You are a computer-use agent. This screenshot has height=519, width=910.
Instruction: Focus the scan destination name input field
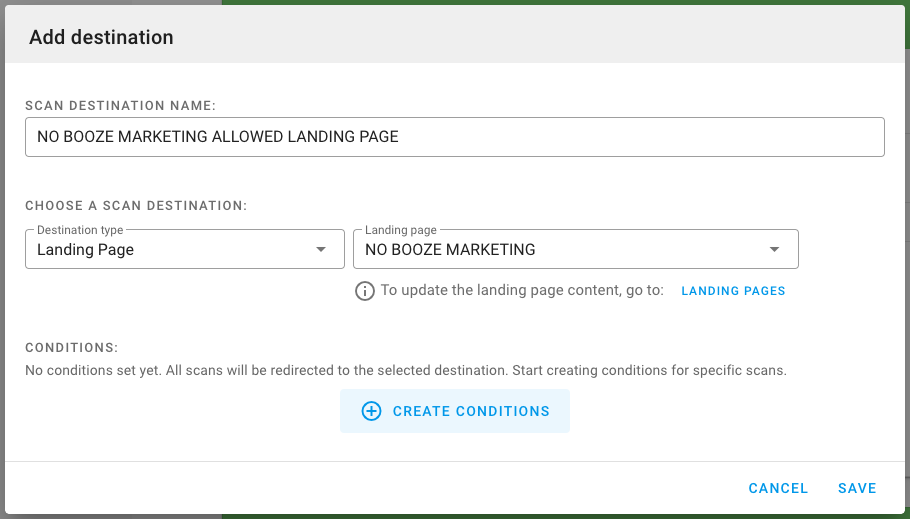(454, 137)
